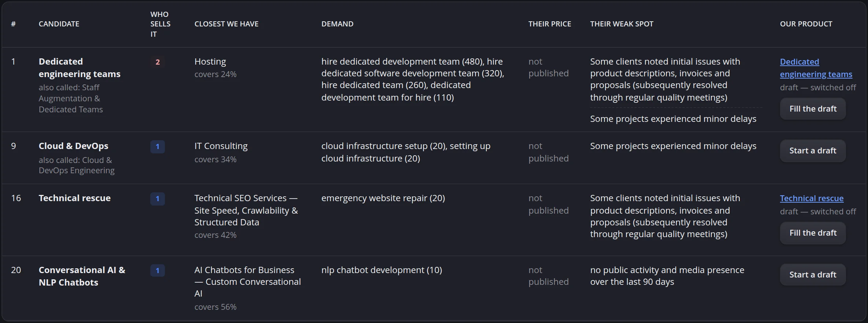Select the Cloud & DevOps candidate name
Screen dimensions: 868x323
coord(73,146)
